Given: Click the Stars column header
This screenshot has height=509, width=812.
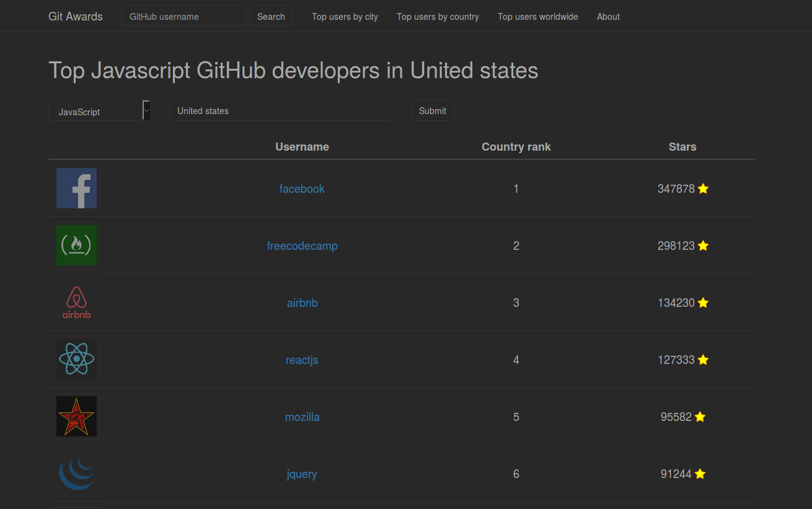Looking at the screenshot, I should [682, 147].
